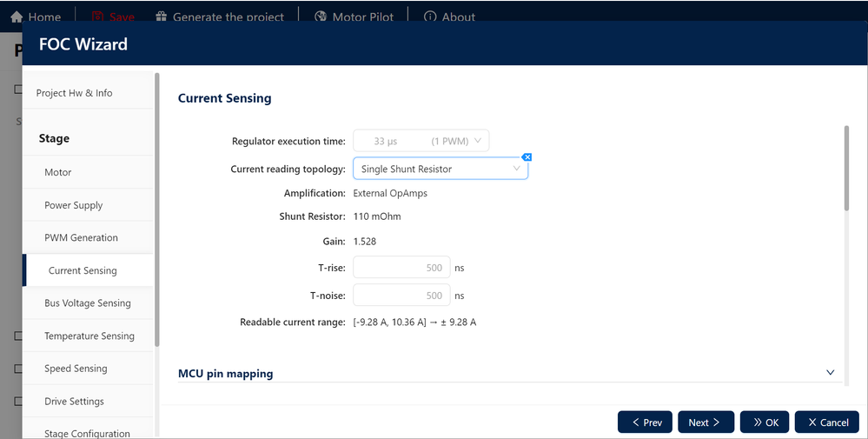The height and width of the screenshot is (439, 868).
Task: Click the T-rise input field
Action: click(401, 268)
